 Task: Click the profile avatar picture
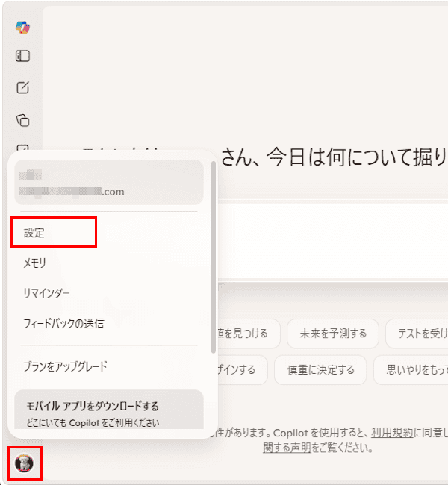(x=24, y=463)
